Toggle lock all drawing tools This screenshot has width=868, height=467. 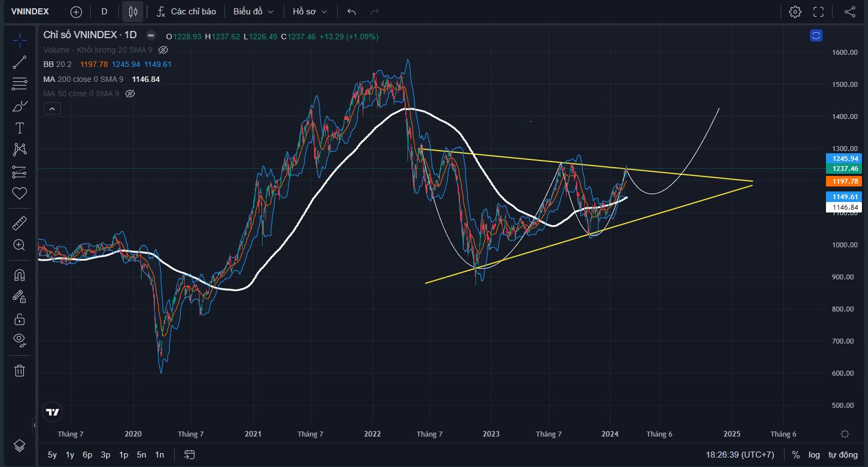click(x=19, y=319)
